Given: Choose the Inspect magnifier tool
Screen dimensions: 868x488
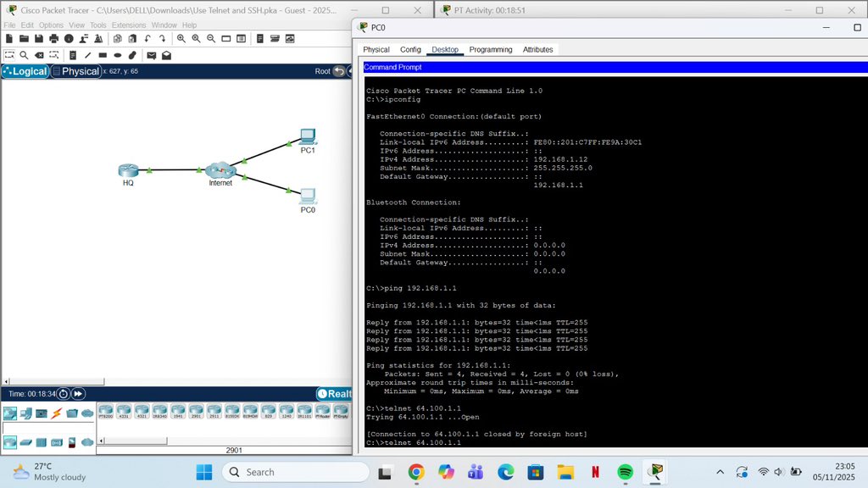Looking at the screenshot, I should coord(24,55).
